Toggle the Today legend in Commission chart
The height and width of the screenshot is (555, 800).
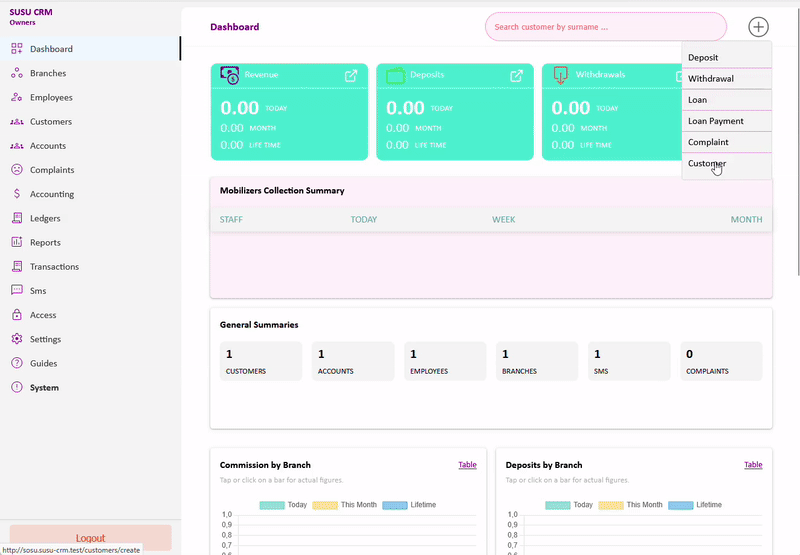284,505
